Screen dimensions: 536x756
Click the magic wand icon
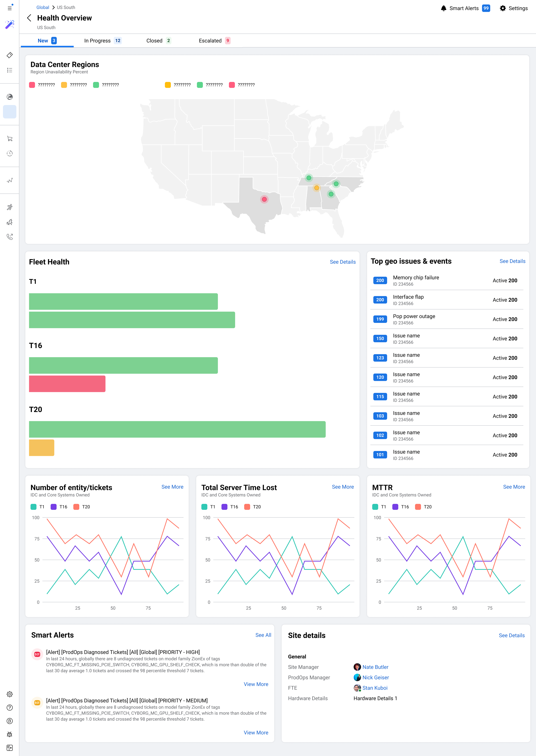pyautogui.click(x=10, y=24)
